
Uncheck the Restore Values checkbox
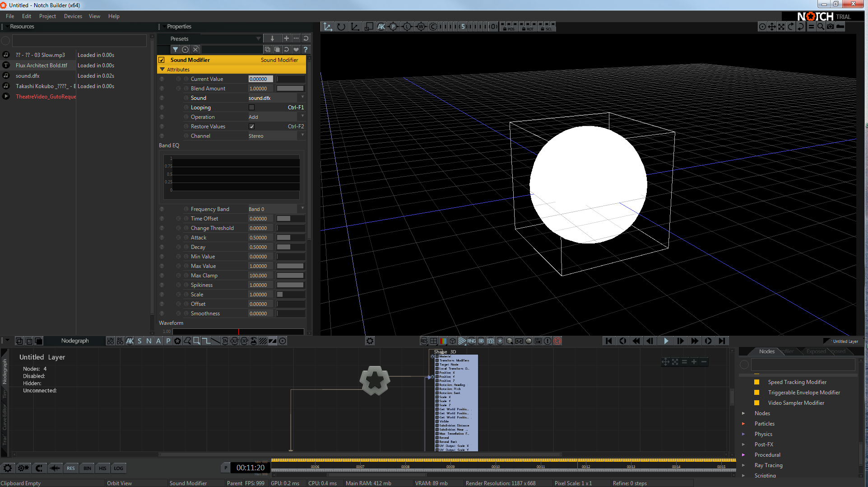tap(251, 126)
